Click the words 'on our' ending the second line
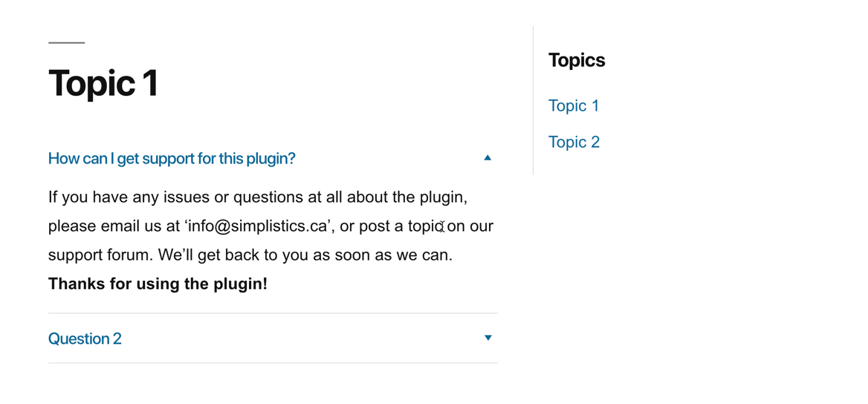Screen dimensions: 868x404 point(470,227)
